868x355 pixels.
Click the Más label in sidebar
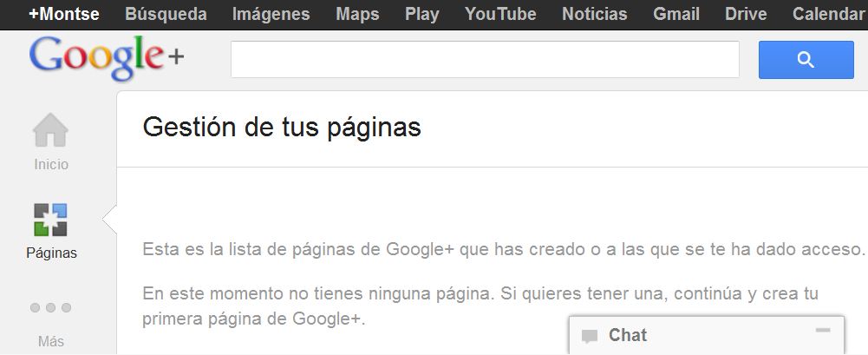click(51, 342)
